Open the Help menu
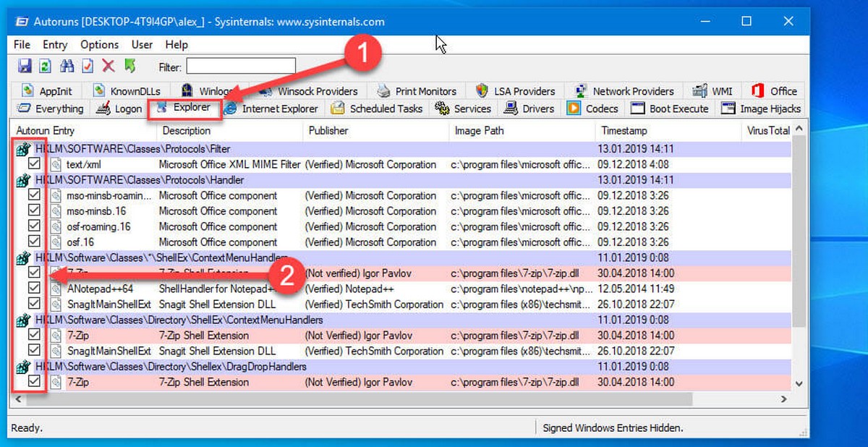The height and width of the screenshot is (447, 868). pyautogui.click(x=176, y=45)
